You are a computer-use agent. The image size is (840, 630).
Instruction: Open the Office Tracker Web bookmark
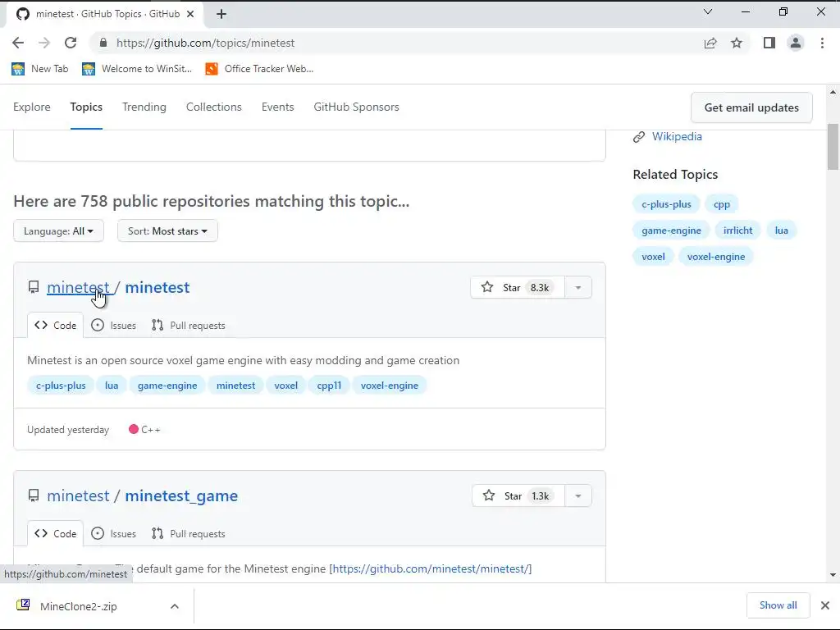coord(260,69)
